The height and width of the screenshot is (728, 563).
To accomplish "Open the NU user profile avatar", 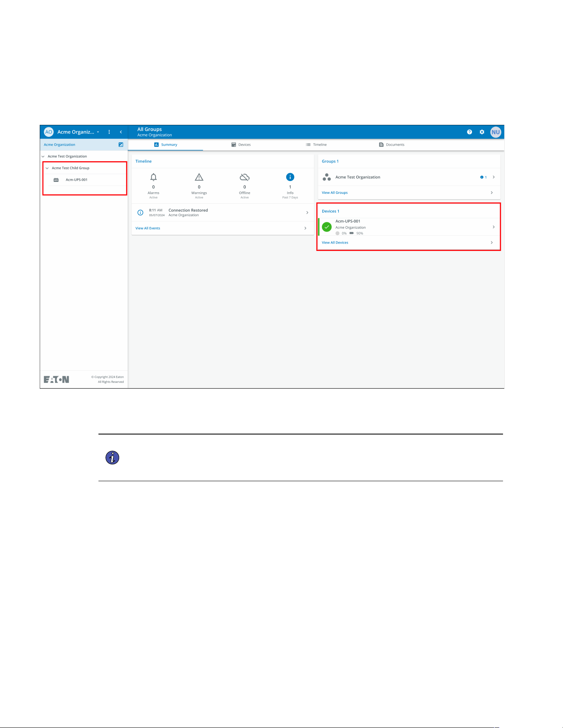I will point(496,132).
